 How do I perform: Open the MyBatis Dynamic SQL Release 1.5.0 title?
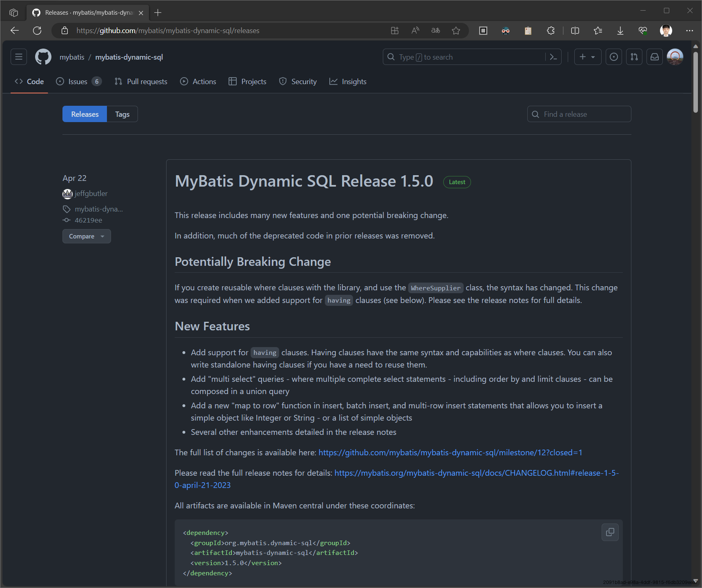click(304, 181)
